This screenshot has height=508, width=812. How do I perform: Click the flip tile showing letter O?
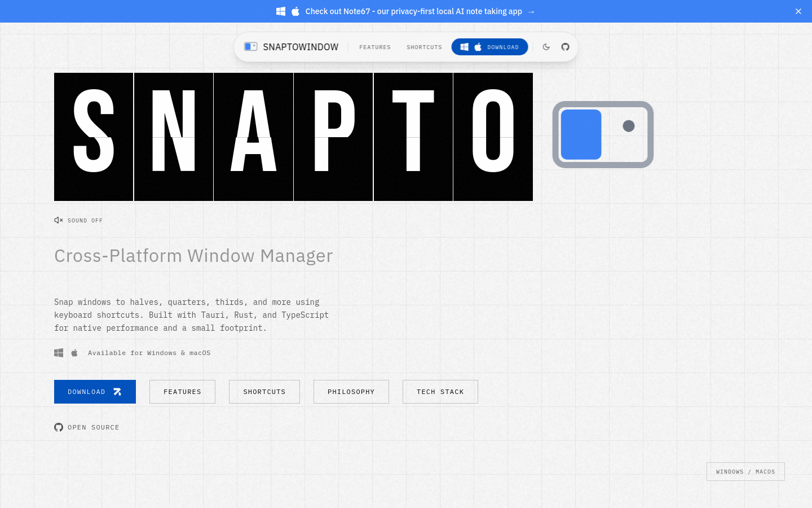493,137
